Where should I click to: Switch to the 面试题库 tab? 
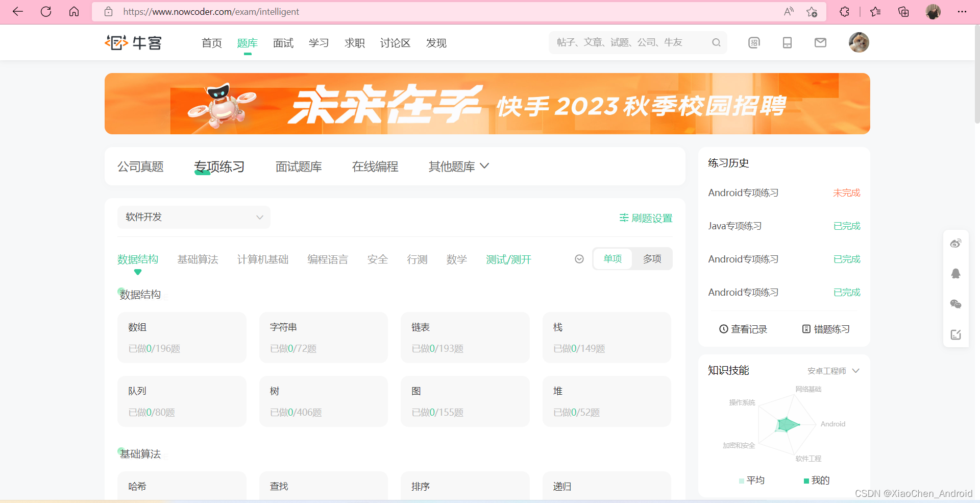[299, 166]
